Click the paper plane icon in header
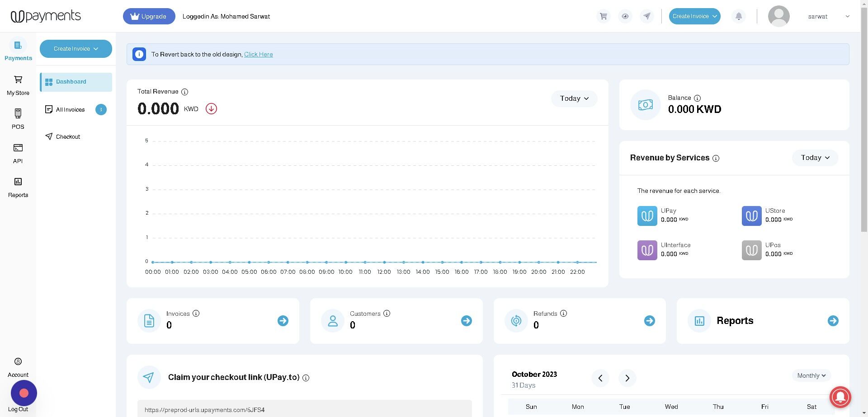This screenshot has height=417, width=868. point(647,16)
